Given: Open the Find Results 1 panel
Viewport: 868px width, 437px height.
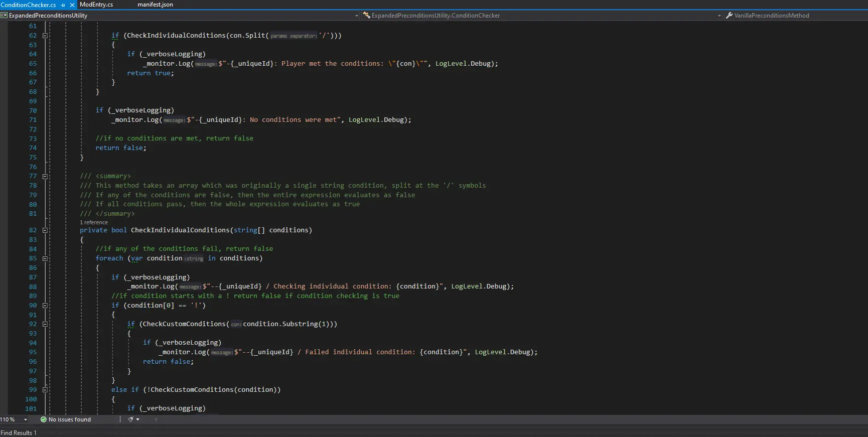Looking at the screenshot, I should (x=19, y=432).
